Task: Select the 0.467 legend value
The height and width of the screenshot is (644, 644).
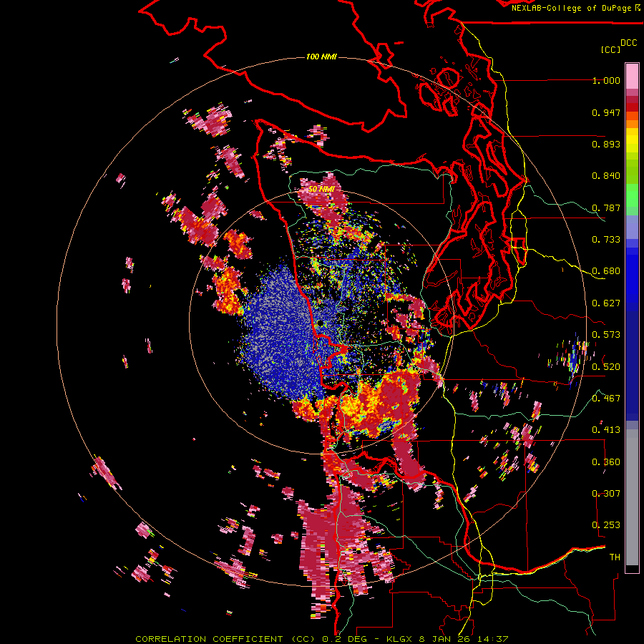Action: click(606, 398)
